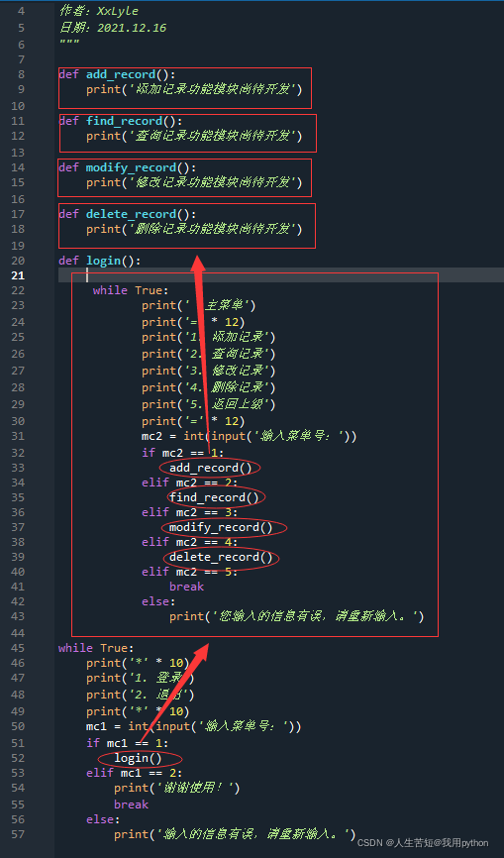Click the print '查询记录功能模块尚待开发' statement

point(194,136)
